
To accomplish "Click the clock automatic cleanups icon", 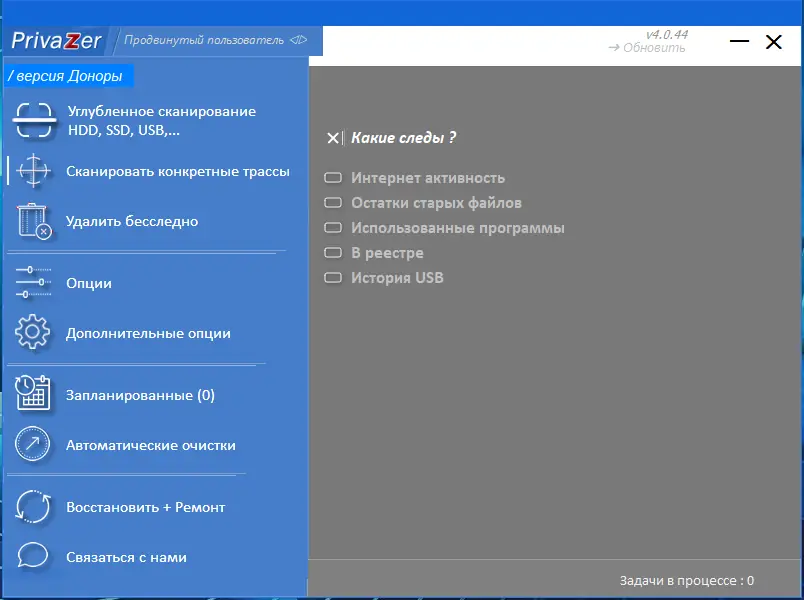I will pos(32,444).
